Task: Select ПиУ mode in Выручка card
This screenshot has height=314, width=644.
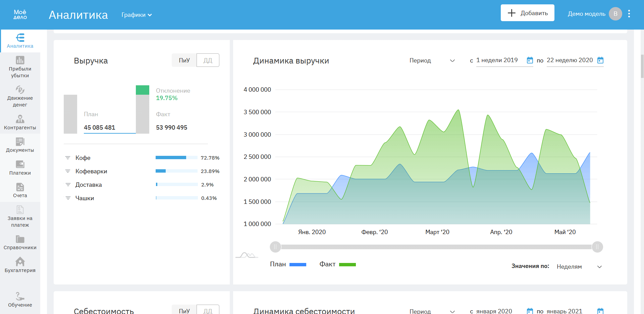Action: 184,60
